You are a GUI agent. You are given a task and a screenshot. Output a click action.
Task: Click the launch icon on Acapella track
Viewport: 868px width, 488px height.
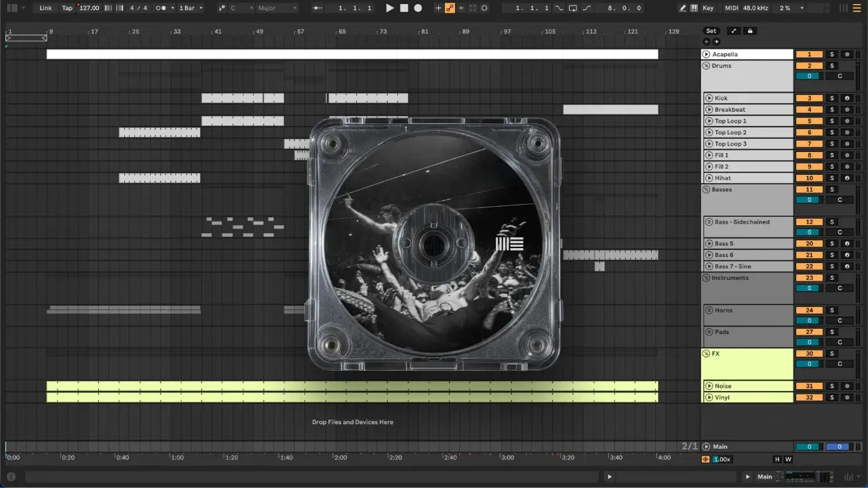707,54
